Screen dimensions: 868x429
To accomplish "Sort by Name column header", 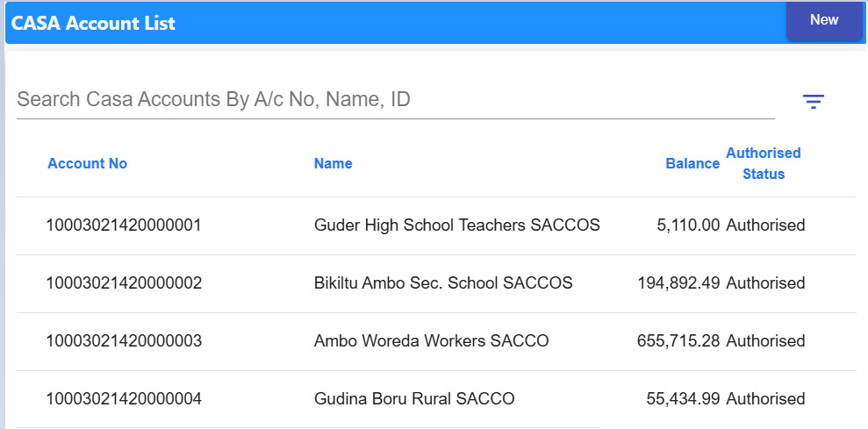I will (x=333, y=163).
